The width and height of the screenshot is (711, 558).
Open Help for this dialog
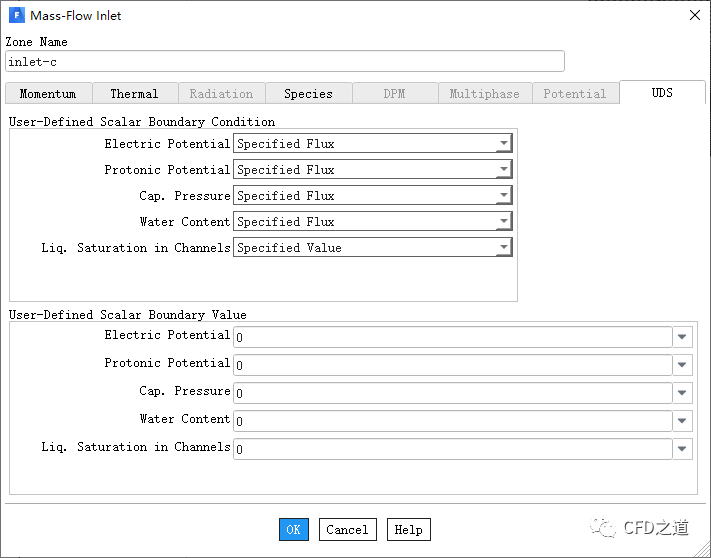coord(408,530)
